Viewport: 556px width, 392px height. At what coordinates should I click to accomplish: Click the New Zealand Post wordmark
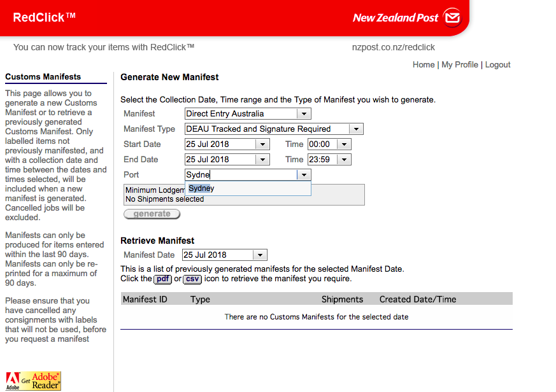pos(396,18)
